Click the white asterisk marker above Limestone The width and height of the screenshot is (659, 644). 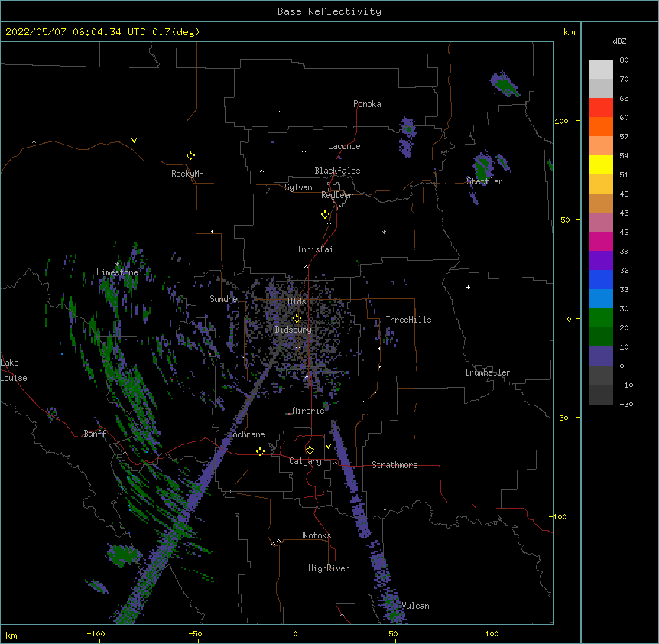tap(117, 265)
